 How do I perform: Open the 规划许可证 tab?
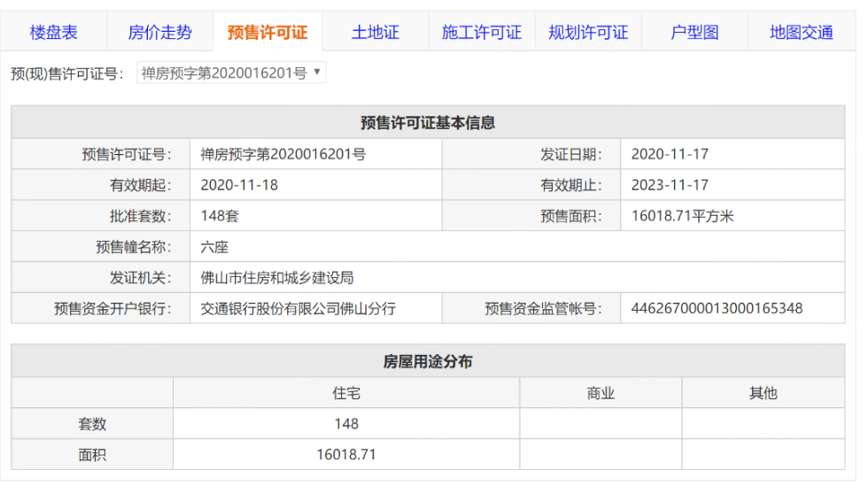(x=588, y=32)
